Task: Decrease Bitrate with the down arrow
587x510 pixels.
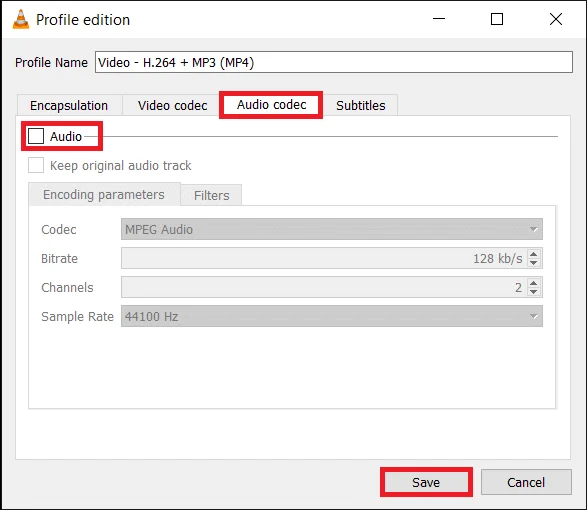Action: (x=534, y=263)
